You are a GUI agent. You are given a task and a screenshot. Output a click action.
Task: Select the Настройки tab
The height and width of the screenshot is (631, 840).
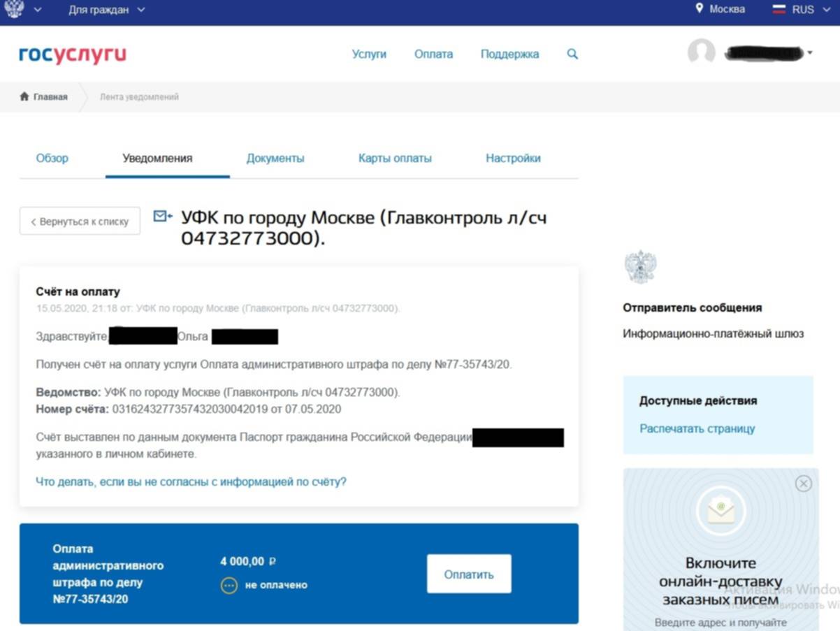(513, 159)
